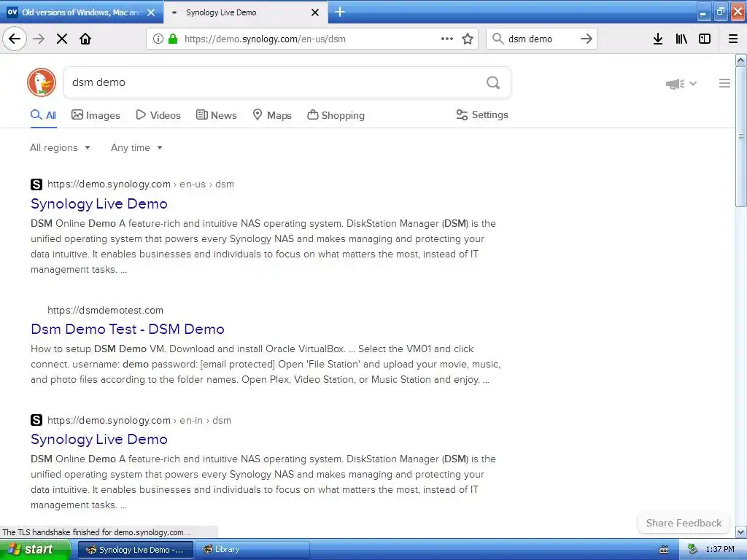Open the Dsm Demo Test - DSM Demo link
747x560 pixels.
[127, 329]
